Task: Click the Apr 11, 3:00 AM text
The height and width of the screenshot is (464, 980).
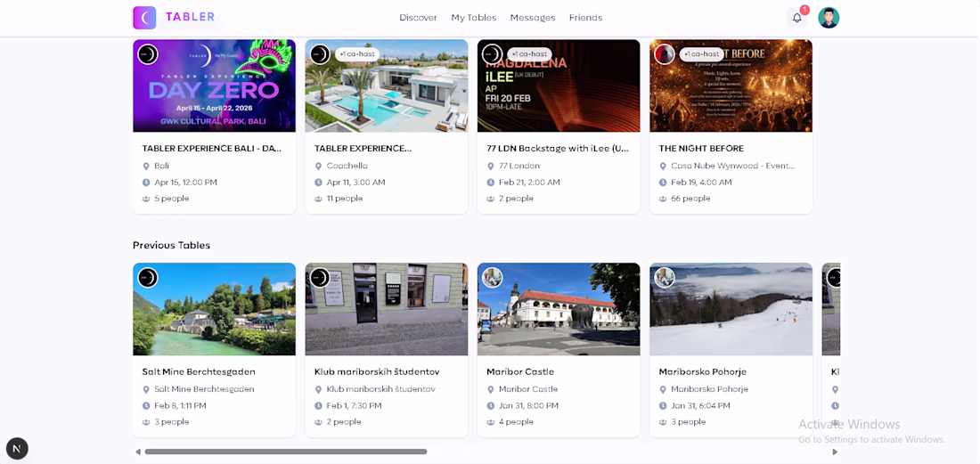Action: 355,183
